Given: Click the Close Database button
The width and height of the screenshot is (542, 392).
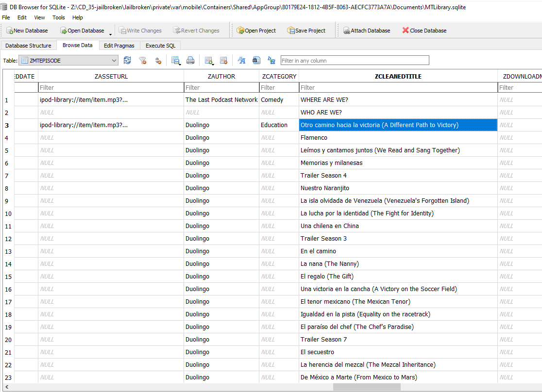Looking at the screenshot, I should pyautogui.click(x=424, y=31).
